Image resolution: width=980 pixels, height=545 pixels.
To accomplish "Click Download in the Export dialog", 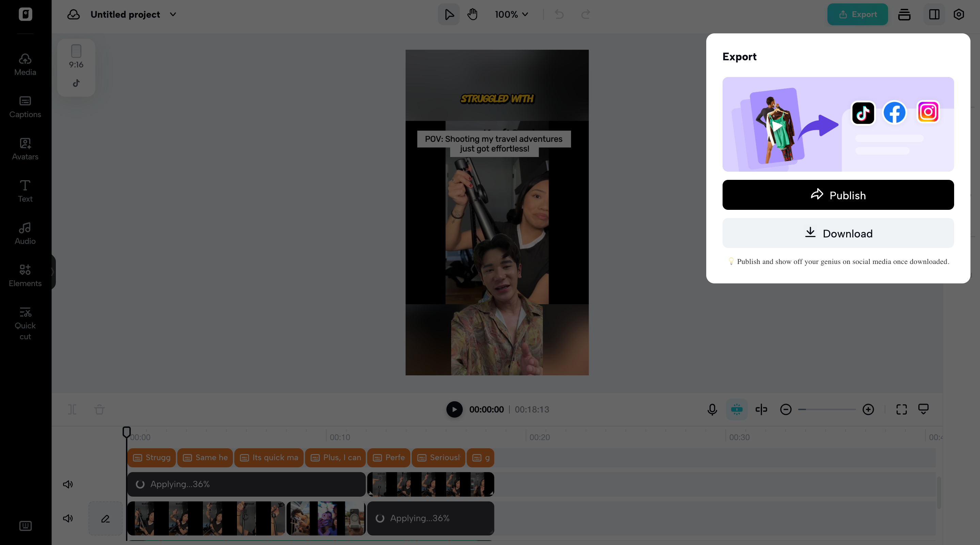I will click(x=838, y=233).
